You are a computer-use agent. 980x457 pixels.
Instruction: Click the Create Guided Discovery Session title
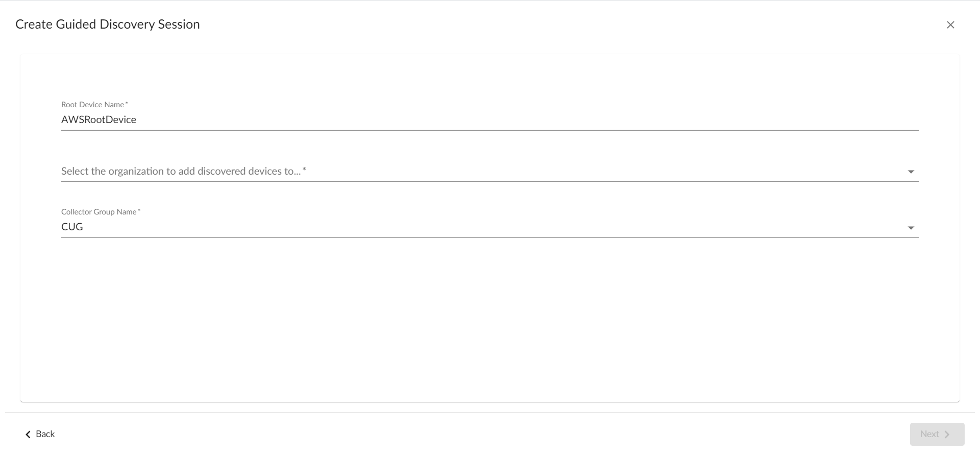click(x=107, y=25)
